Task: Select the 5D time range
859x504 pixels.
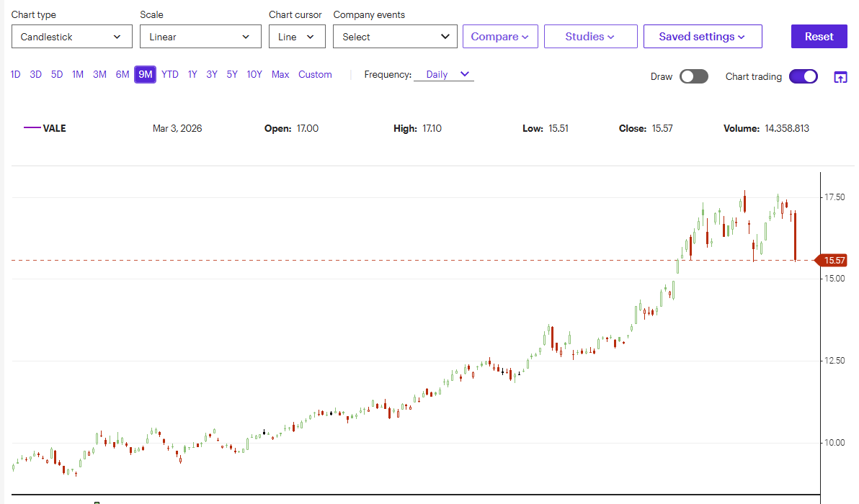Action: click(57, 74)
